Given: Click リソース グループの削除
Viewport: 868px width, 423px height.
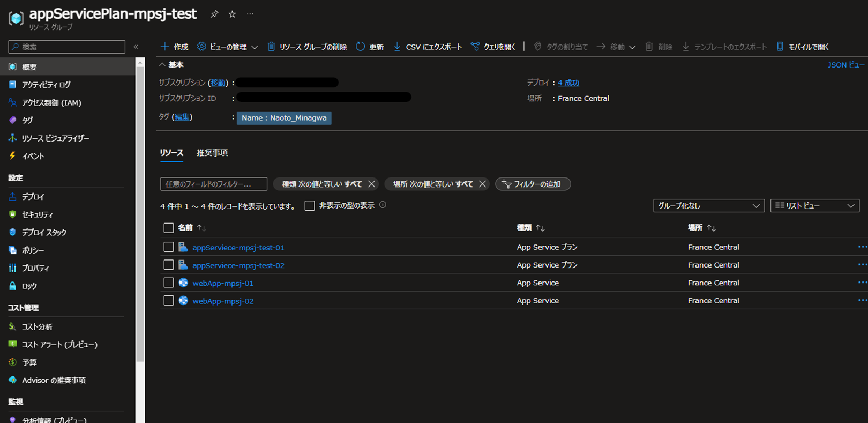Looking at the screenshot, I should [x=307, y=47].
